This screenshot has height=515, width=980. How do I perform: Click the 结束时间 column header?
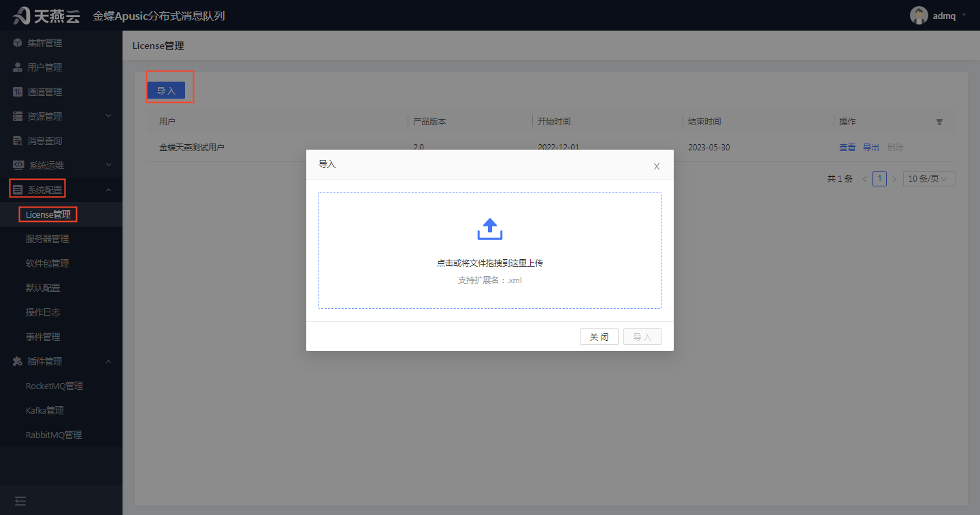[x=704, y=122]
